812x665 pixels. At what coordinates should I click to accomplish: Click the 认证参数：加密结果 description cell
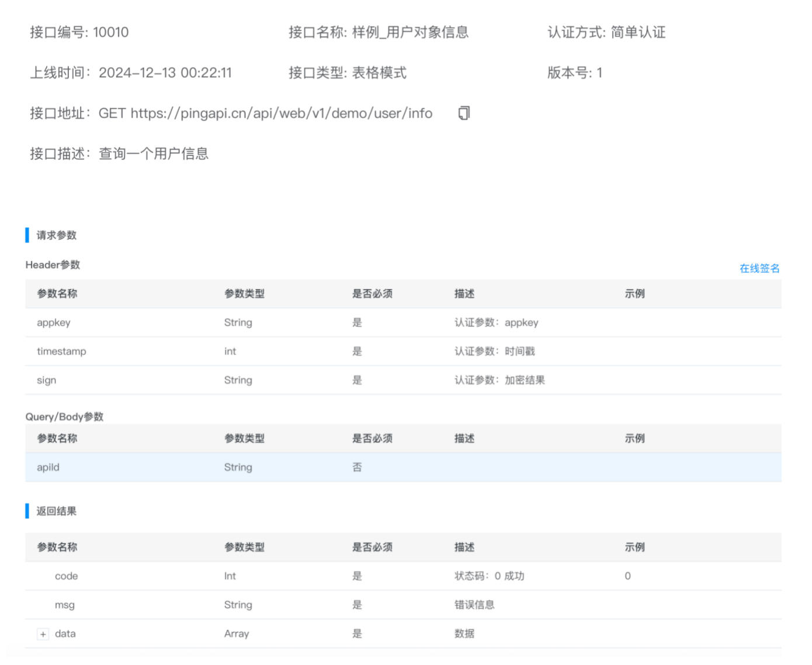(x=499, y=380)
